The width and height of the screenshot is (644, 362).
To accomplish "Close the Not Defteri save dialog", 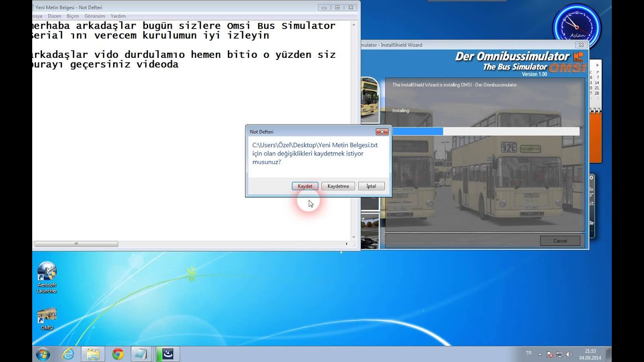I will tap(382, 132).
